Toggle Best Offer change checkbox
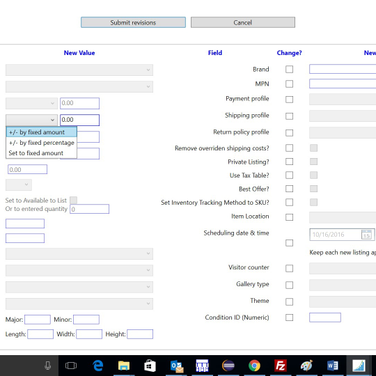Screen dimensions: 376x376 (x=289, y=189)
